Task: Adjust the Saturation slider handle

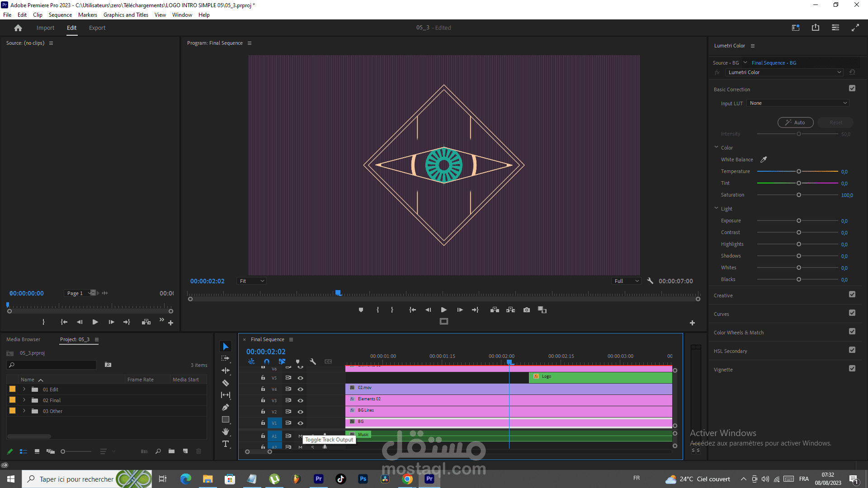Action: (799, 195)
